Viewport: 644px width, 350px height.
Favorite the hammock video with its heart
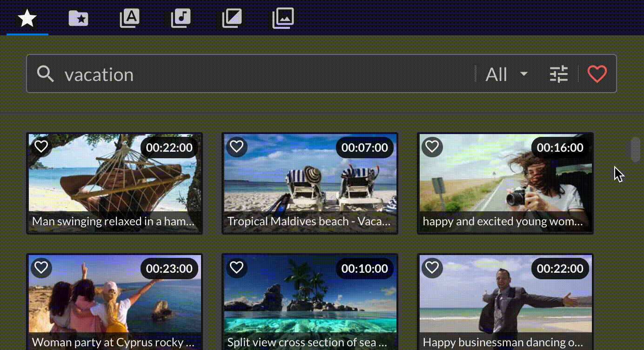tap(41, 147)
